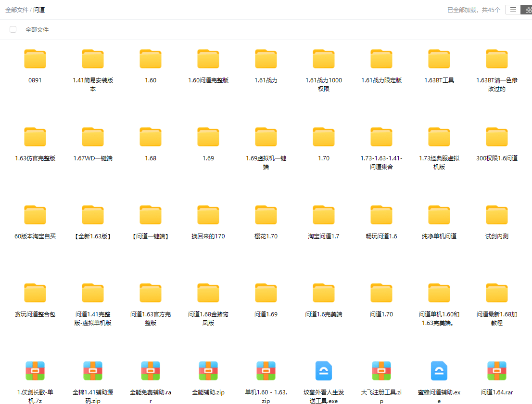Screen dimensions: 532x404
Task: Open the 1.68 folder
Action: coord(150,137)
